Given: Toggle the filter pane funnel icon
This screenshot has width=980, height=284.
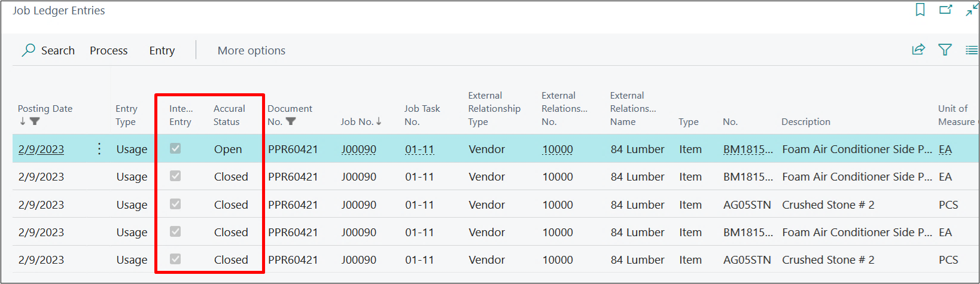Looking at the screenshot, I should tap(945, 50).
